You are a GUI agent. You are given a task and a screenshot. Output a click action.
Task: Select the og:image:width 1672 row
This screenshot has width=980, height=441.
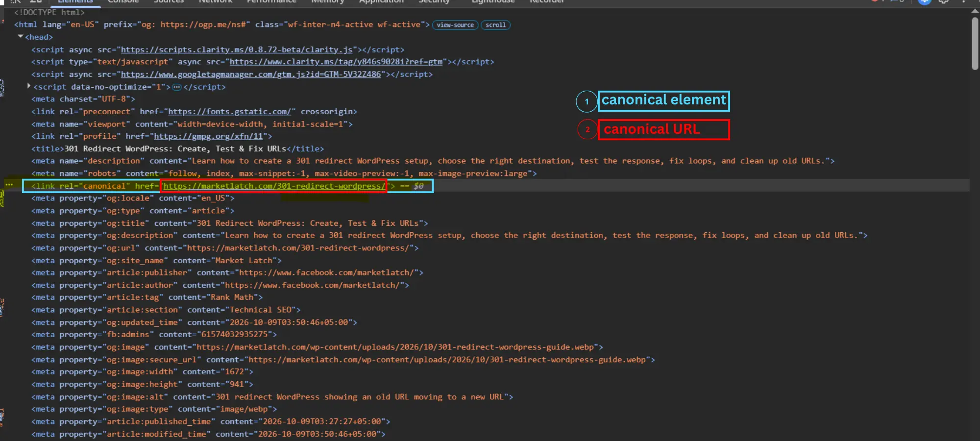pyautogui.click(x=142, y=371)
